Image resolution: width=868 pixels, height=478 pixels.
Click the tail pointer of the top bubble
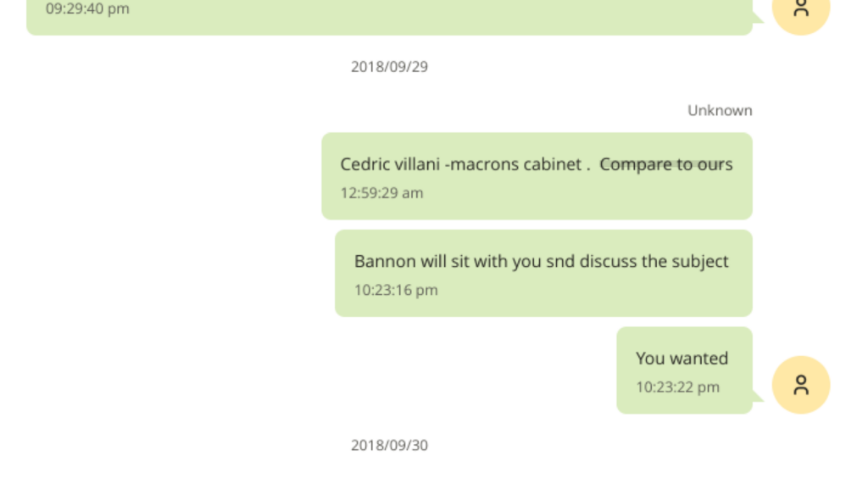click(x=758, y=19)
